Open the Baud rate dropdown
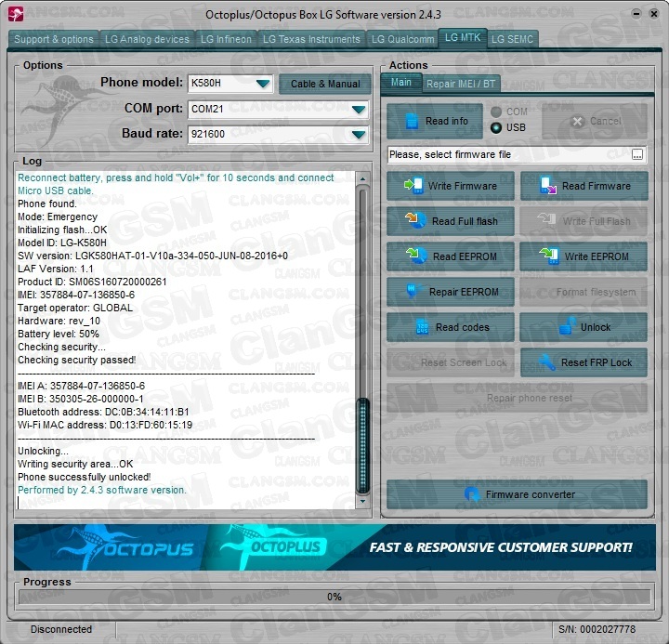Screen dimensions: 669x644 pos(359,135)
